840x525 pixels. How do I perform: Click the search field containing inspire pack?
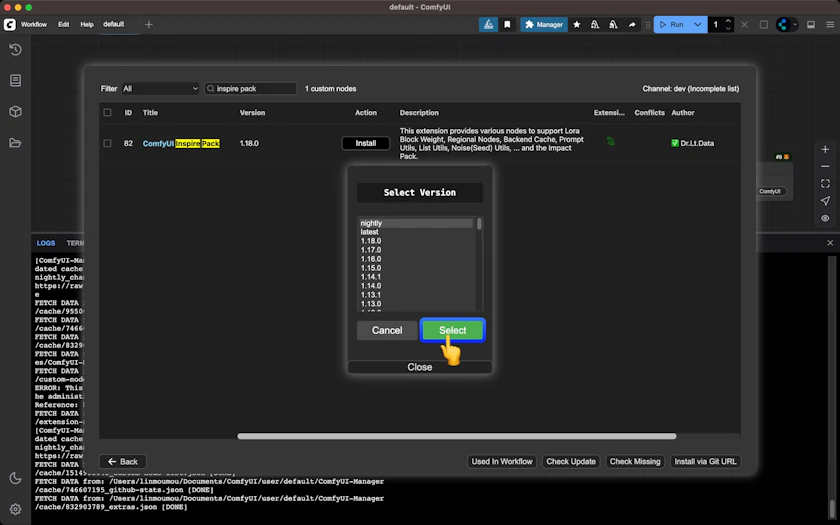coord(251,88)
